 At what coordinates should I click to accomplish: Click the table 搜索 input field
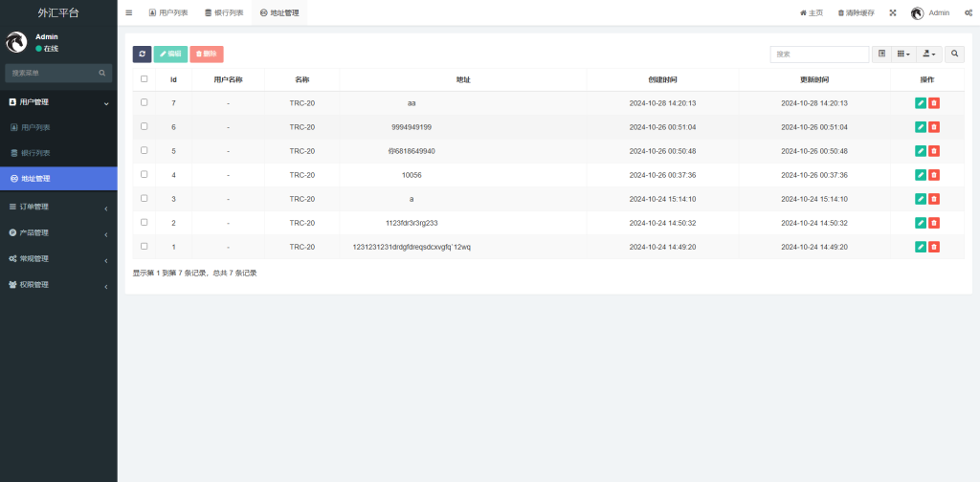[x=819, y=55]
